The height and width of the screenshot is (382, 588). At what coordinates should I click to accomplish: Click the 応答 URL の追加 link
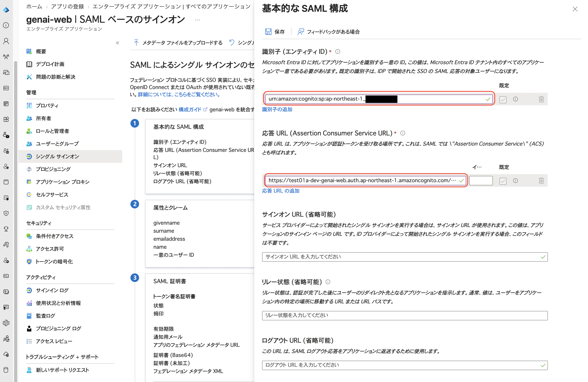pyautogui.click(x=281, y=191)
